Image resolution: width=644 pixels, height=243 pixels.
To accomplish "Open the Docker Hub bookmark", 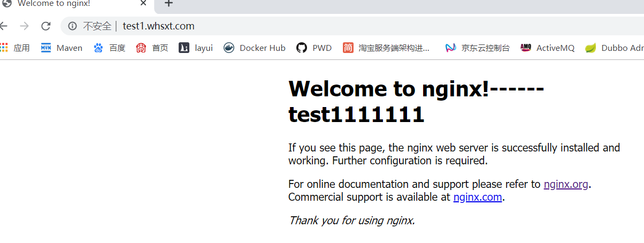I will point(255,48).
